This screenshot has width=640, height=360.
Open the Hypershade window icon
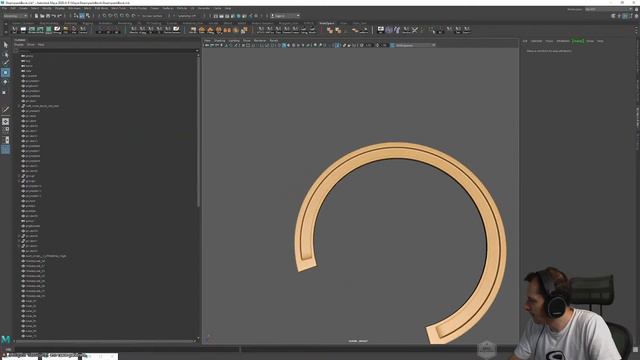tap(239, 16)
